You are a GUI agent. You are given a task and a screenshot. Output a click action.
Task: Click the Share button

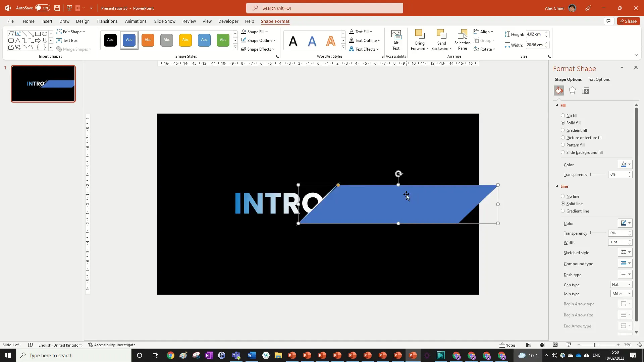(x=629, y=21)
